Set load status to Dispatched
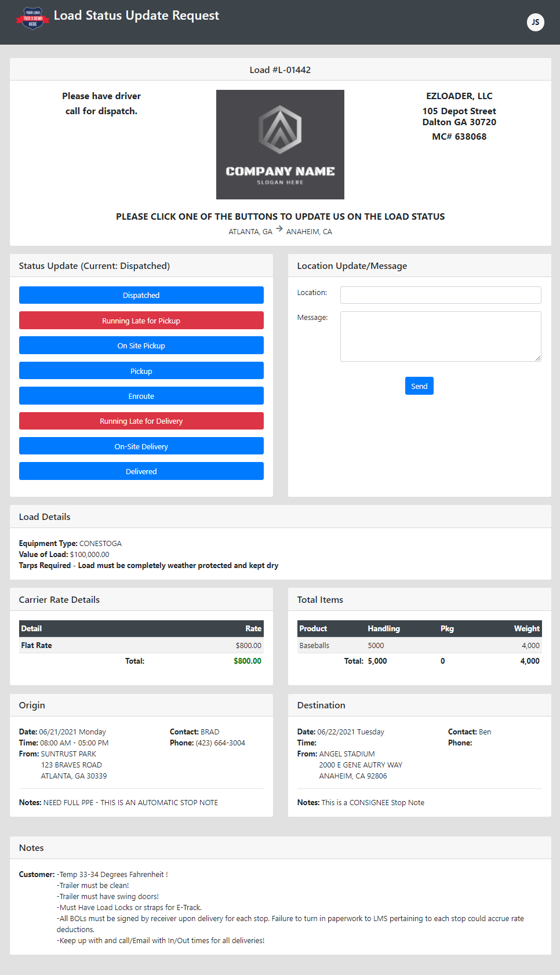 141,295
